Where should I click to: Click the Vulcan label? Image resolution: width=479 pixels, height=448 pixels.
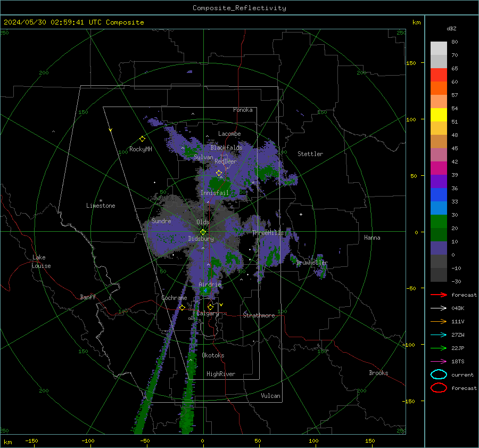click(270, 396)
